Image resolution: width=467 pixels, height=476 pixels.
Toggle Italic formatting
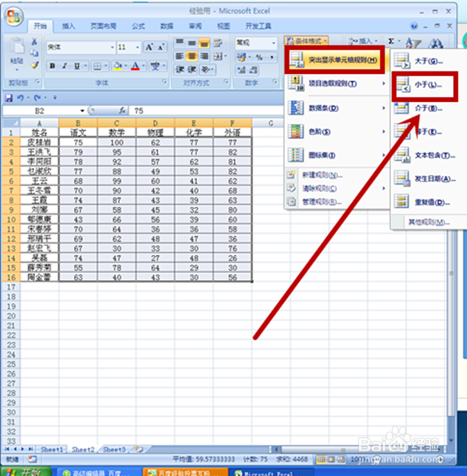[x=65, y=66]
